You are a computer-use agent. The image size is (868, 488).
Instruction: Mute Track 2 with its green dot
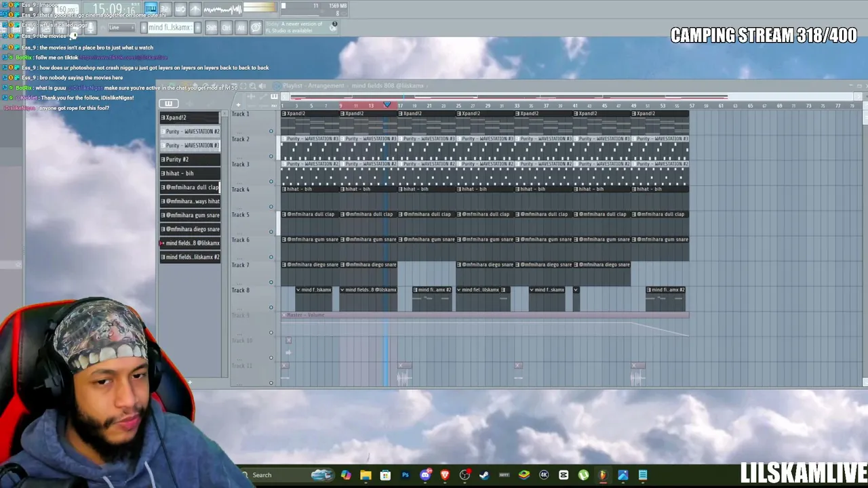click(x=271, y=157)
